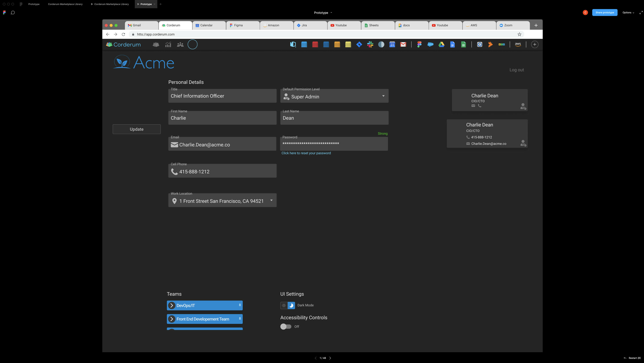Click the half-circle contrast app icon
Screen dimensions: 644x363
(381, 44)
